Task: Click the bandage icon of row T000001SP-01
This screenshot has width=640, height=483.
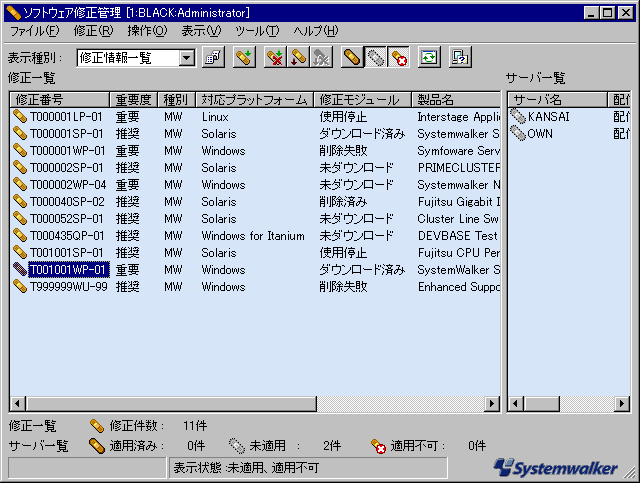Action: click(20, 134)
